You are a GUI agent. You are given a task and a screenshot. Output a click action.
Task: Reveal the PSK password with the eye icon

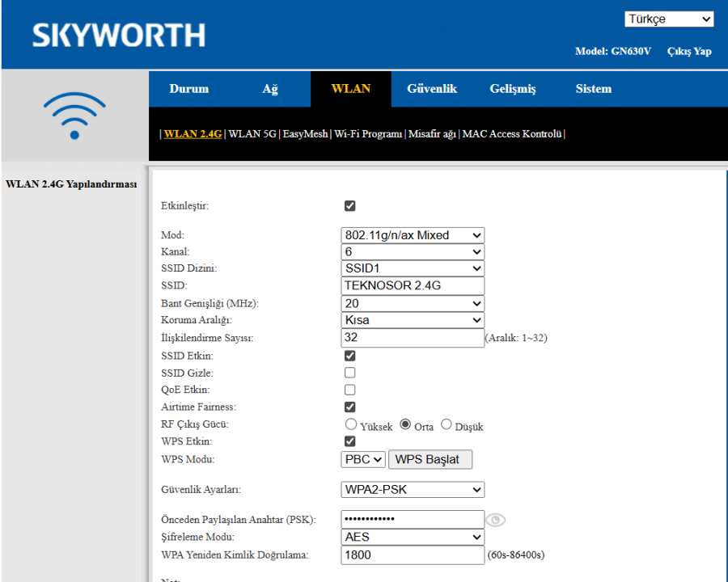click(x=495, y=520)
